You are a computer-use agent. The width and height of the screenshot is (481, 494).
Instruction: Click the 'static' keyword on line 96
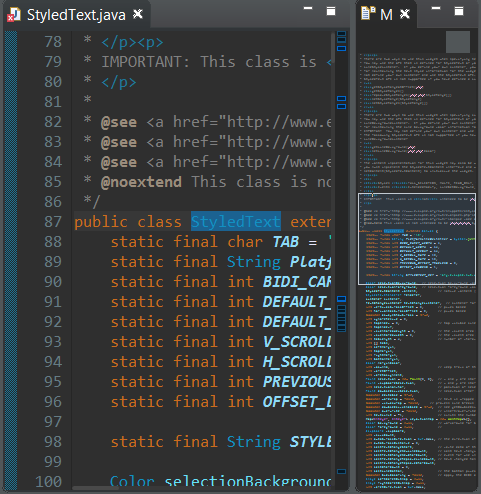point(137,402)
